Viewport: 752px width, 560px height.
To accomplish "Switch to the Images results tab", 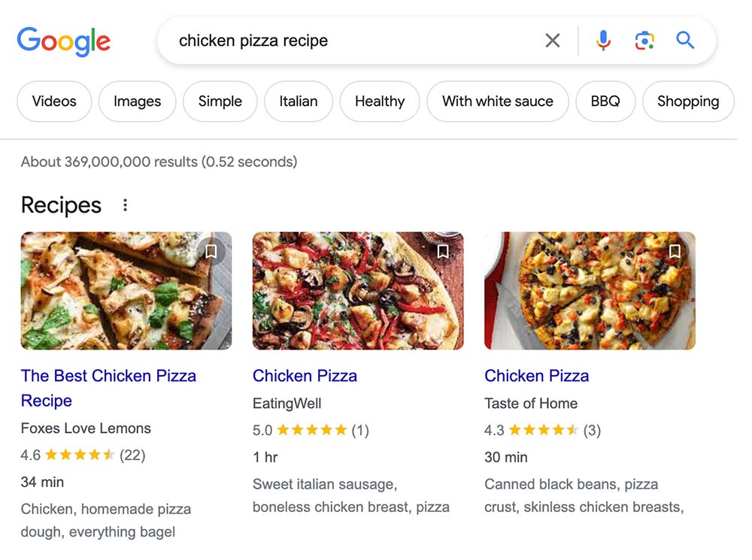I will pyautogui.click(x=137, y=101).
